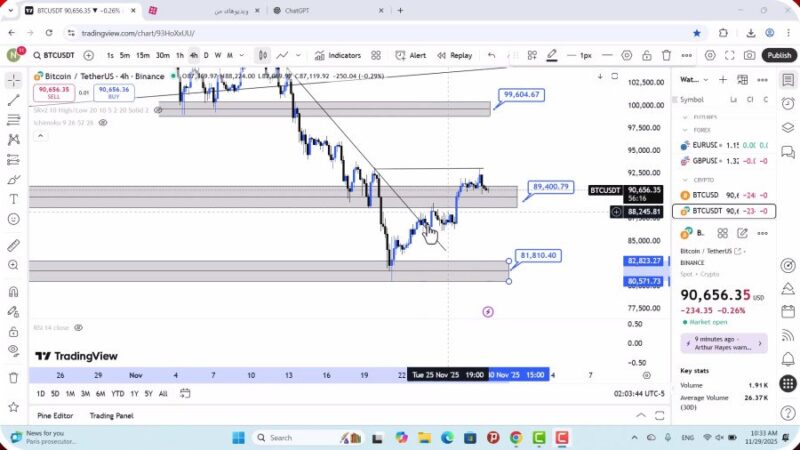800x450 pixels.
Task: Open the Indicators dialog
Action: (338, 55)
